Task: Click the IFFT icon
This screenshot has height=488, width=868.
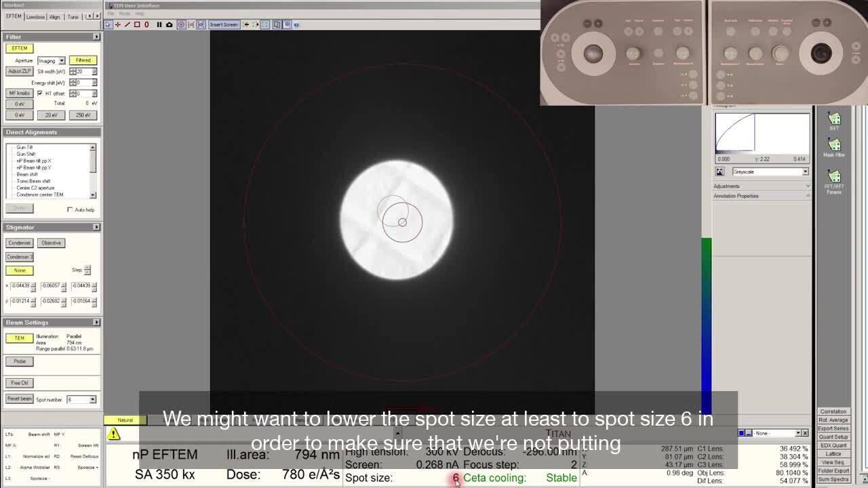Action: (833, 121)
